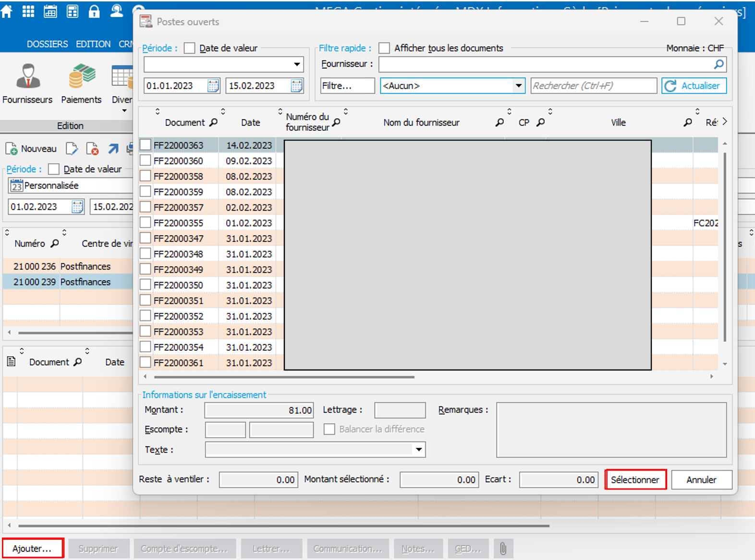Screen dimensions: 755x560
Task: Open calendar picker for 01.01.2023 date
Action: pyautogui.click(x=213, y=86)
